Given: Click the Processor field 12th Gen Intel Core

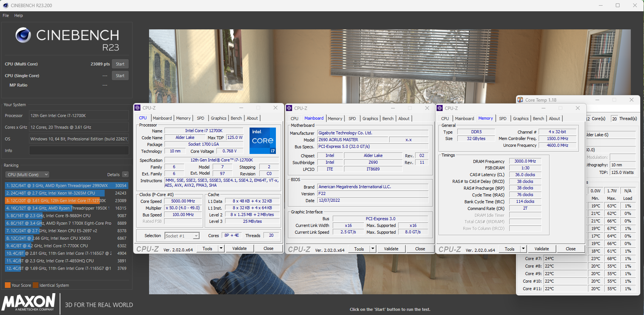Looking at the screenshot, I should click(79, 116).
